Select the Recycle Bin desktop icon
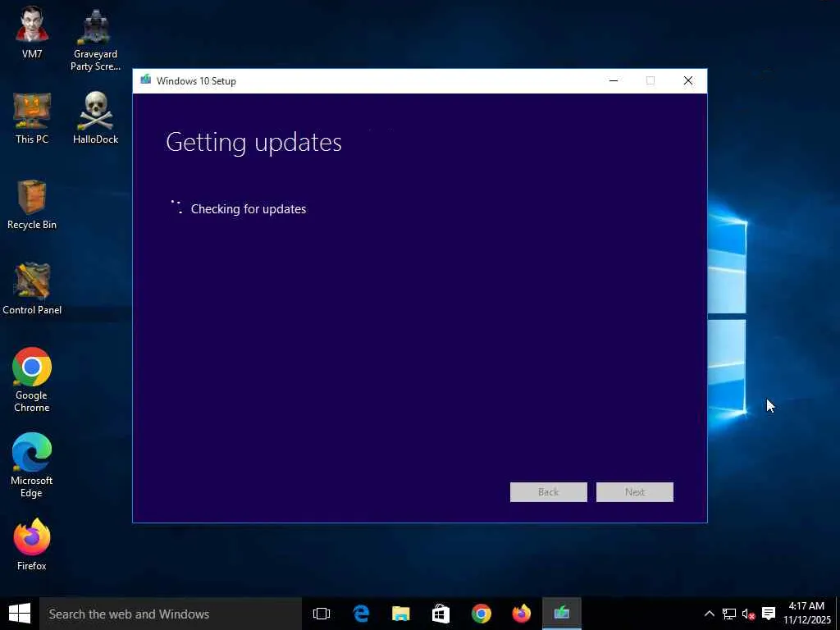 tap(32, 204)
